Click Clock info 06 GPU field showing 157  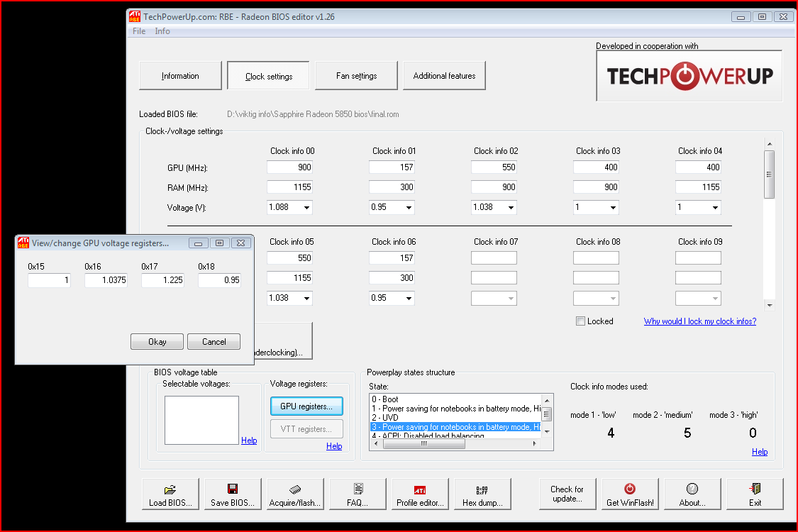(x=392, y=258)
